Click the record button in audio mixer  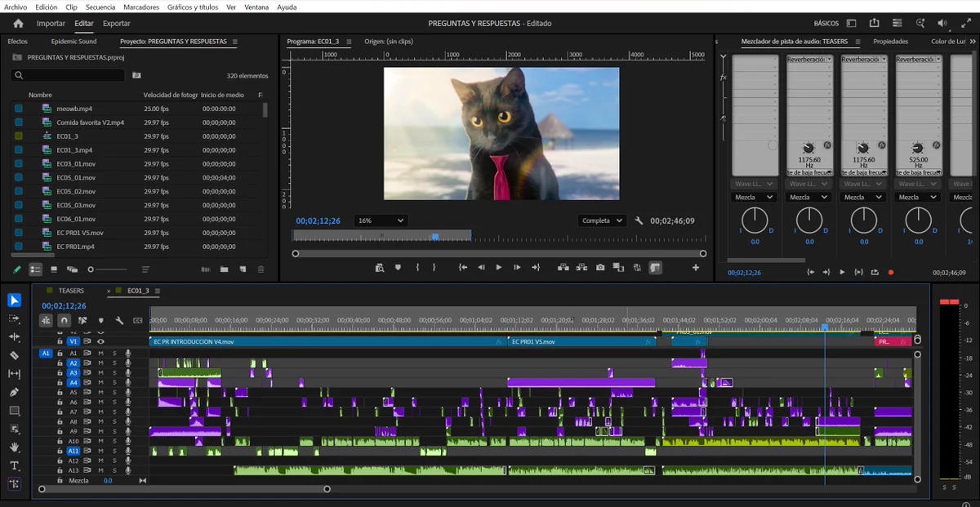pos(890,272)
